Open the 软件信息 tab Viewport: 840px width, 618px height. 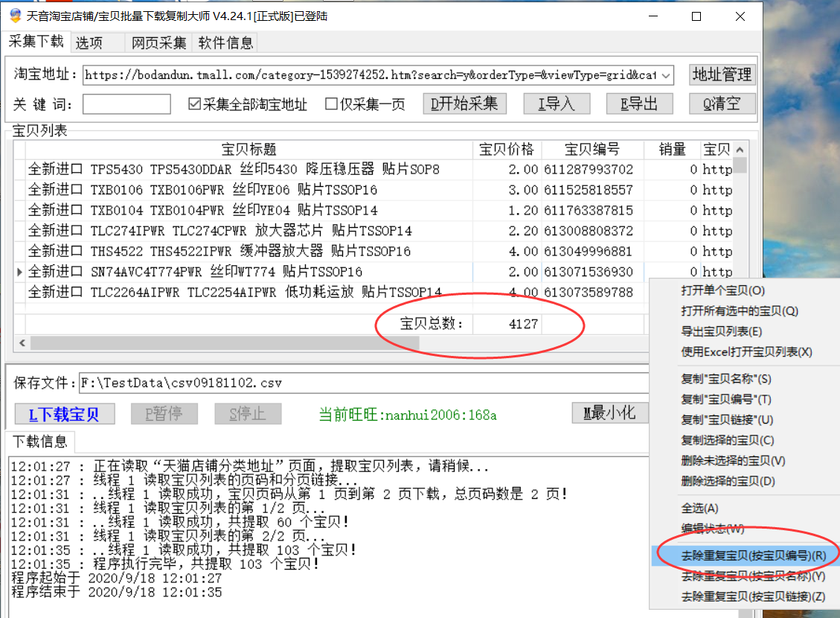coord(225,43)
